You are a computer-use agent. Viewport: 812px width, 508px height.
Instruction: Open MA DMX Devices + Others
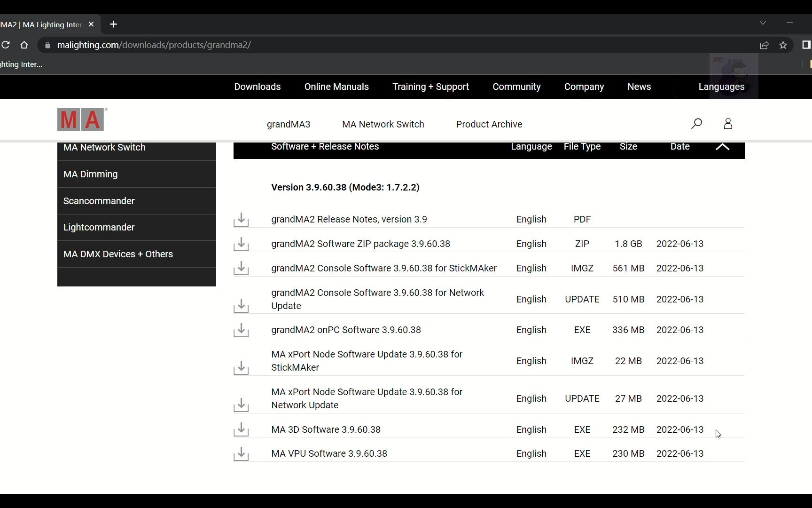pos(137,254)
